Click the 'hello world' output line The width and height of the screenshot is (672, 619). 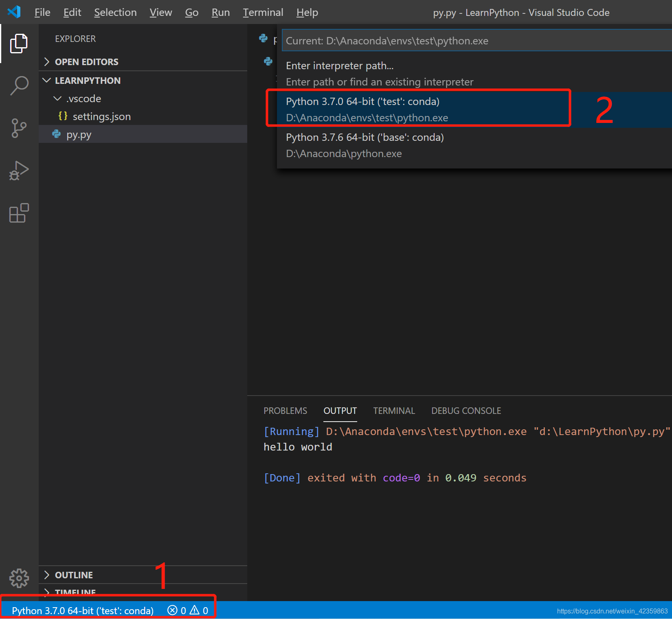point(298,447)
